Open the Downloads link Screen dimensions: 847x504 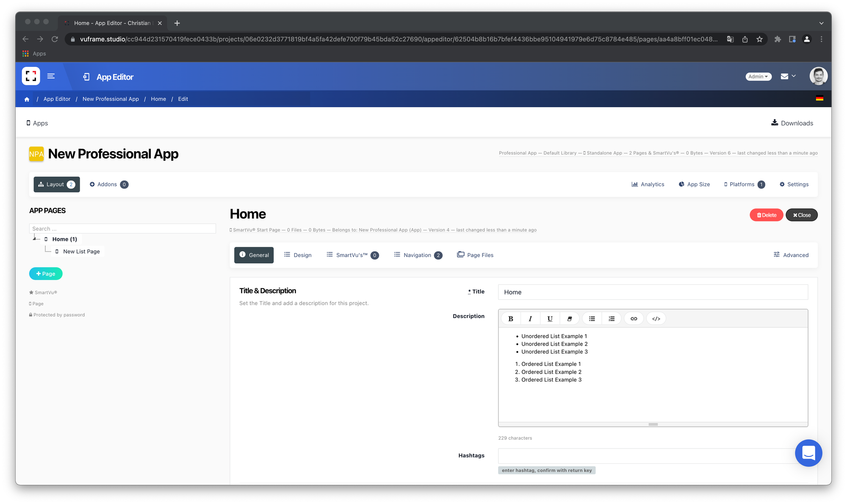(792, 123)
